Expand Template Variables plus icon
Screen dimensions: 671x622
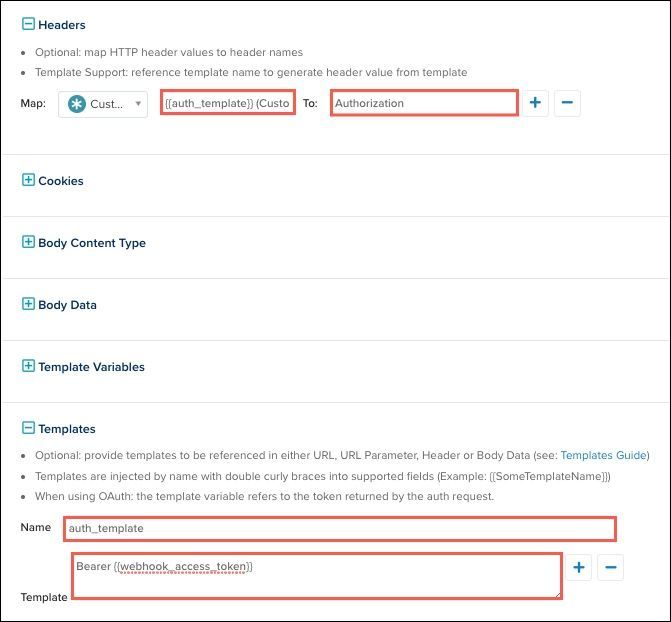pyautogui.click(x=28, y=367)
